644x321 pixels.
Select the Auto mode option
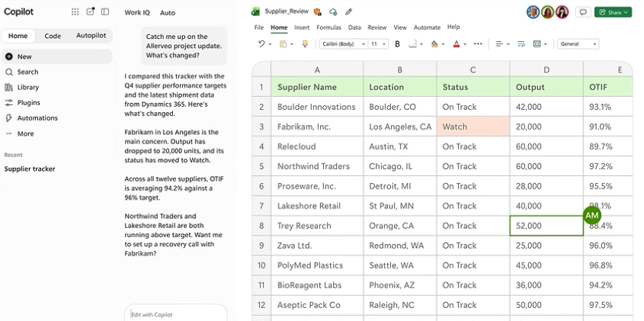coord(168,13)
